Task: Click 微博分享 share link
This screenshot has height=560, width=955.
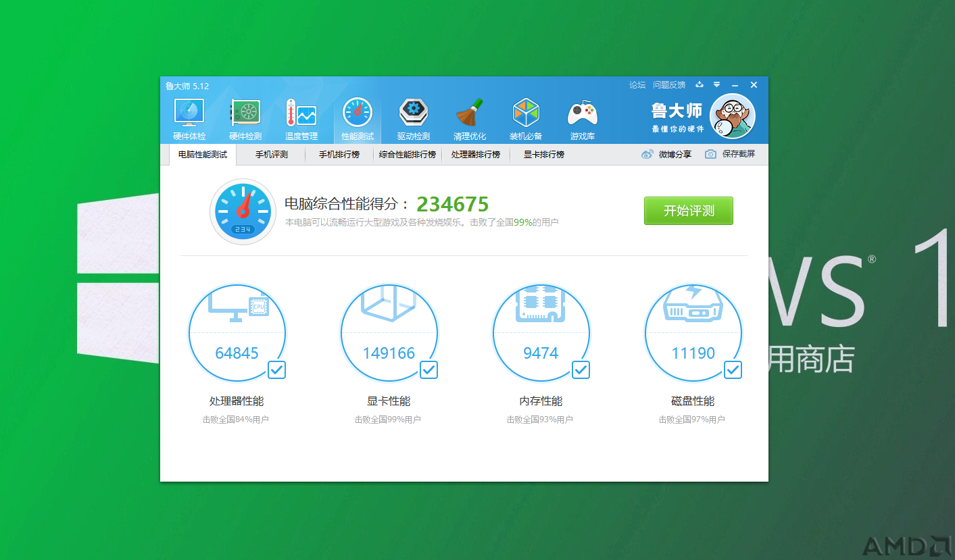Action: tap(675, 154)
